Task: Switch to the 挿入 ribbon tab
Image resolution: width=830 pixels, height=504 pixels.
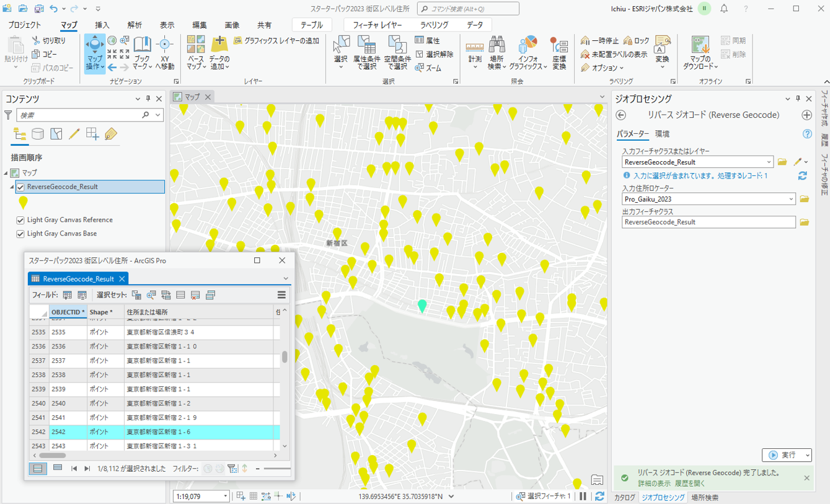Action: coord(102,25)
